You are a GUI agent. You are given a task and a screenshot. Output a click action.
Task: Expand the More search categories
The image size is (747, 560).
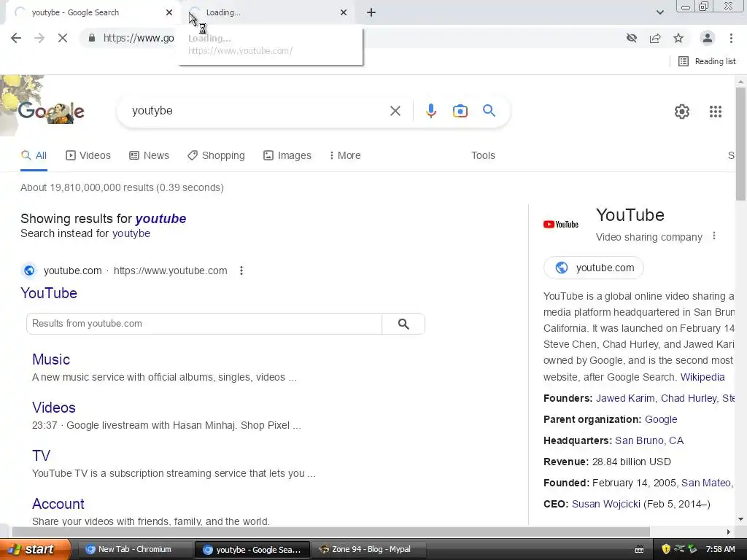(x=345, y=156)
